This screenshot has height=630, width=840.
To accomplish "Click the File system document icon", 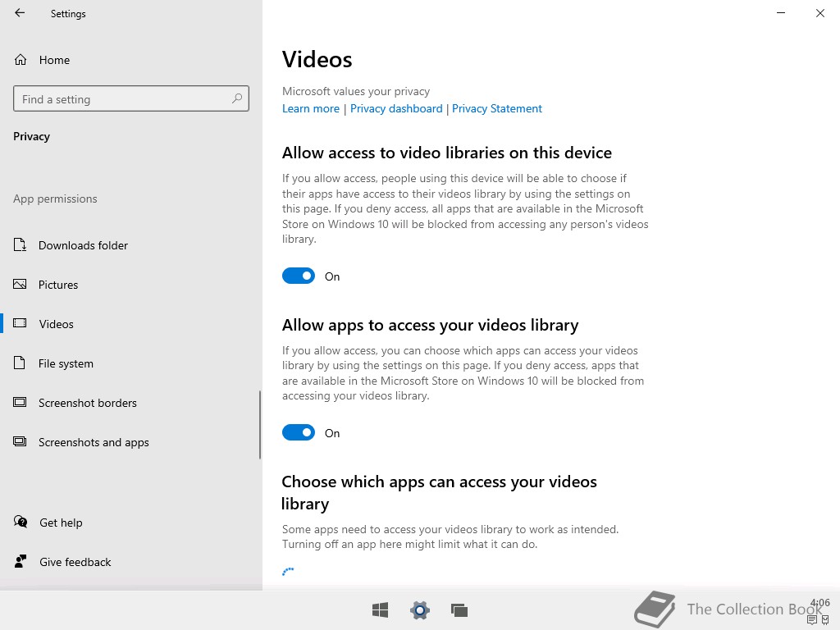I will [x=20, y=363].
